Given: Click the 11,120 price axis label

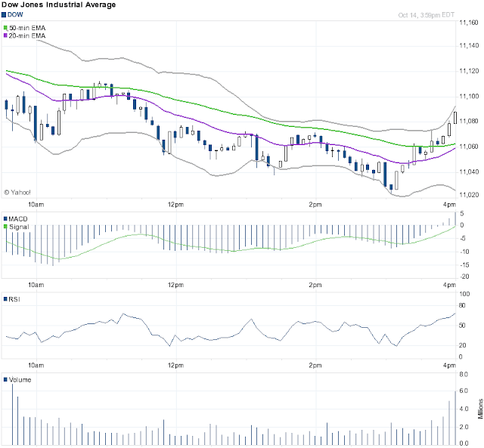Looking at the screenshot, I should pos(469,71).
